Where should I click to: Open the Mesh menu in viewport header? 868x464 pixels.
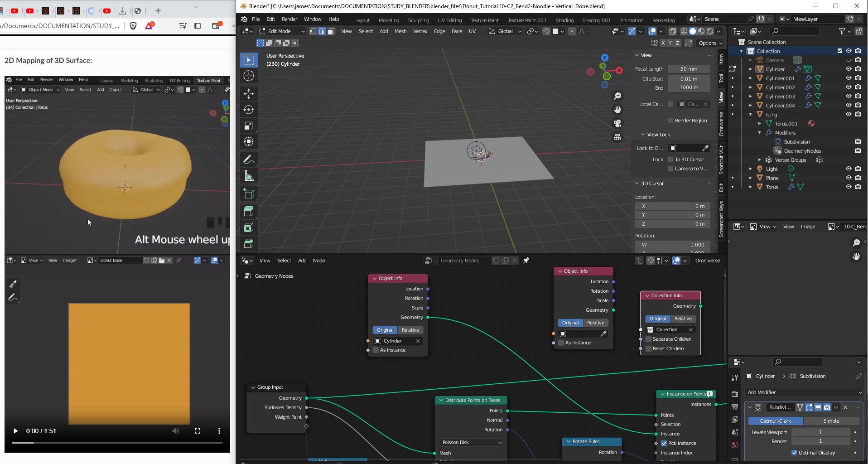pos(400,31)
